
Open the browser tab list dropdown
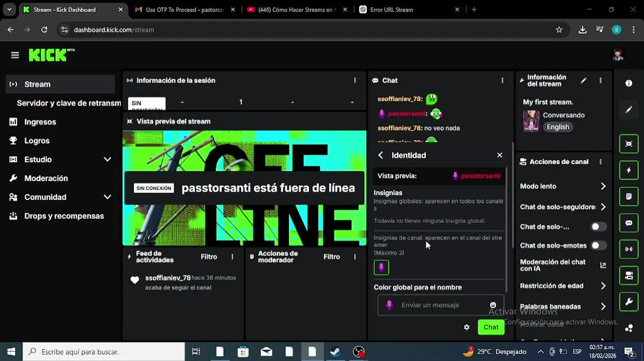[x=9, y=10]
